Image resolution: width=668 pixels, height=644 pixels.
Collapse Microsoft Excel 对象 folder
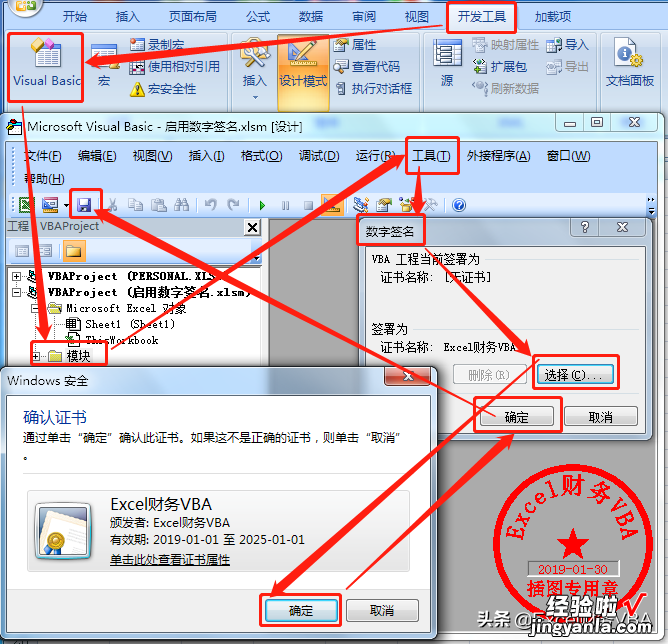pos(36,308)
